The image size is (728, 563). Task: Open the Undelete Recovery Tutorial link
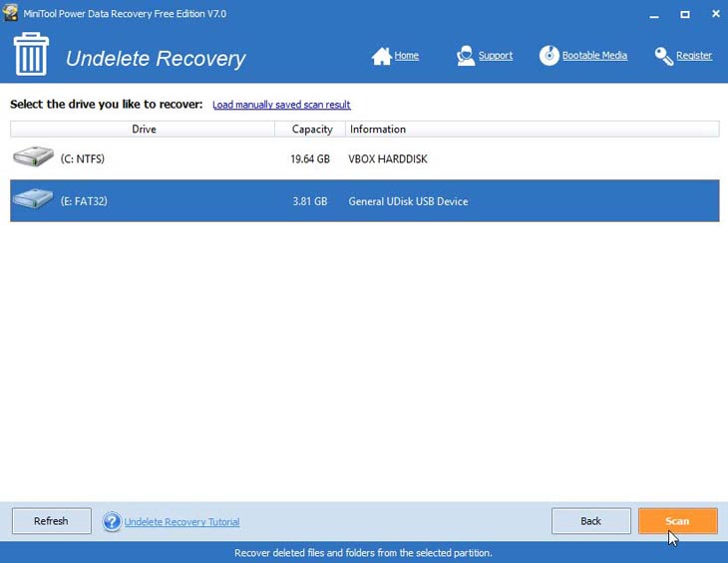point(182,522)
